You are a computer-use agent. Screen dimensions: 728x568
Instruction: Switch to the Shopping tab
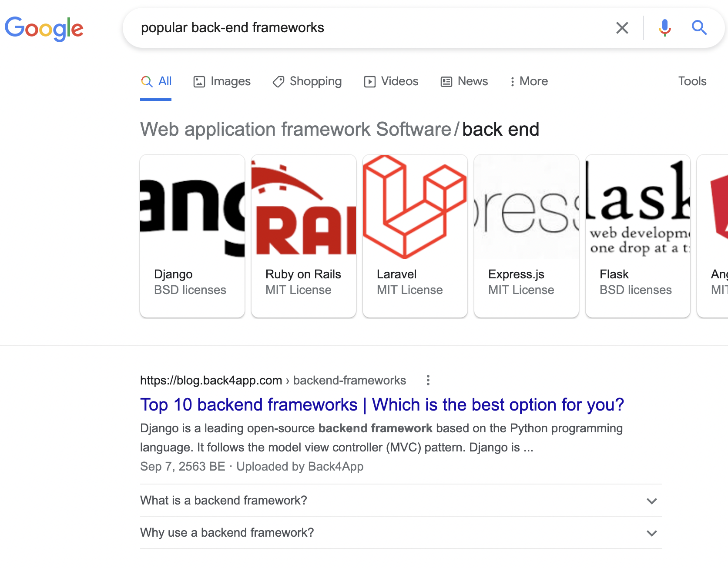307,81
